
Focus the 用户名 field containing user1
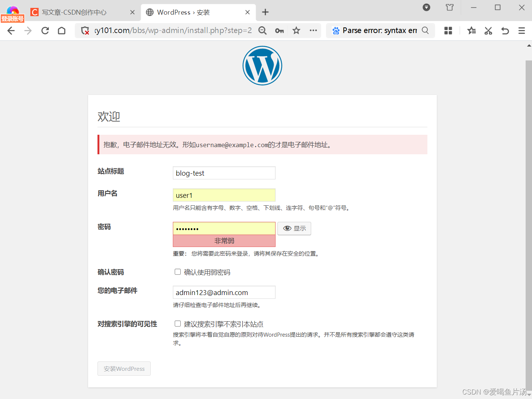tap(224, 195)
